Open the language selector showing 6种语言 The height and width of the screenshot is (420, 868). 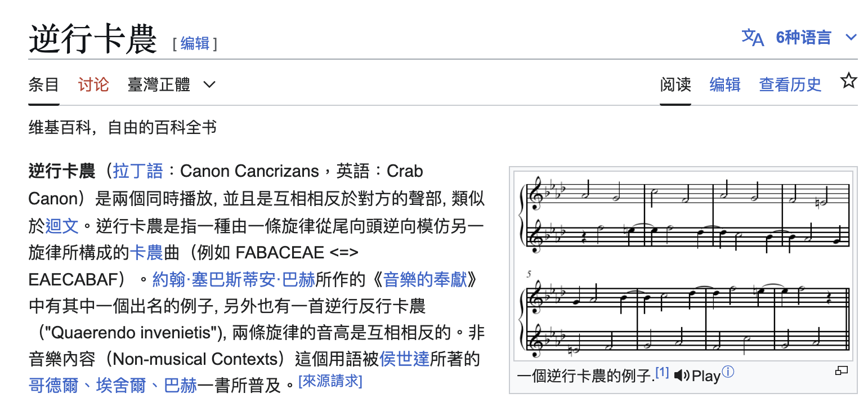(804, 37)
